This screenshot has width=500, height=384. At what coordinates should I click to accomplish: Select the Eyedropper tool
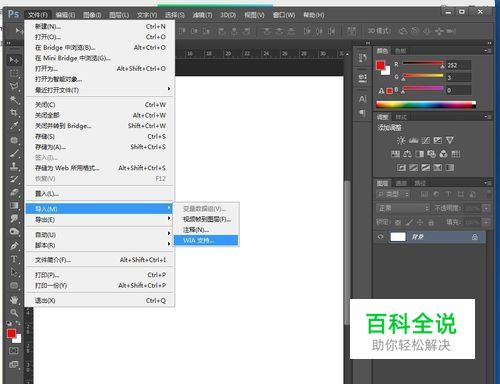[x=14, y=126]
